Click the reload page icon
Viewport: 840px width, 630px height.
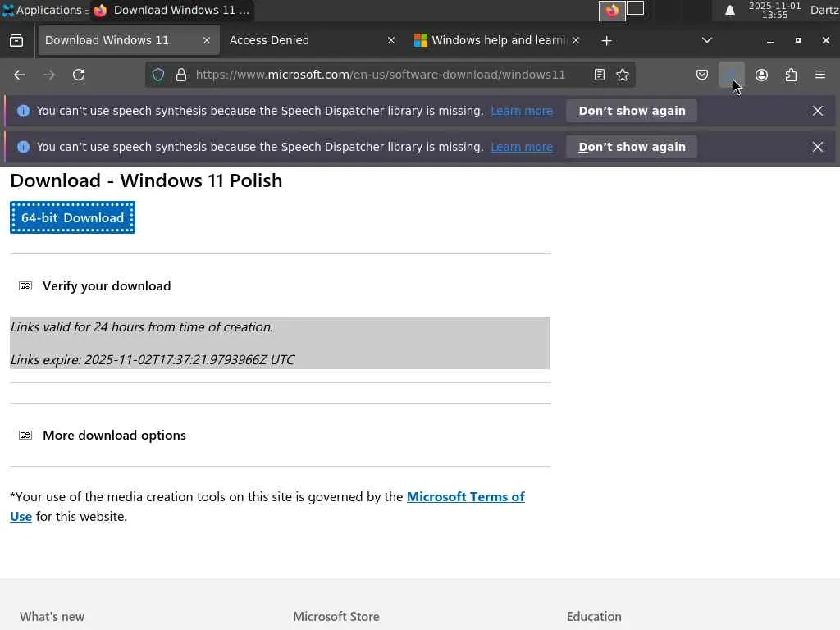pyautogui.click(x=79, y=75)
